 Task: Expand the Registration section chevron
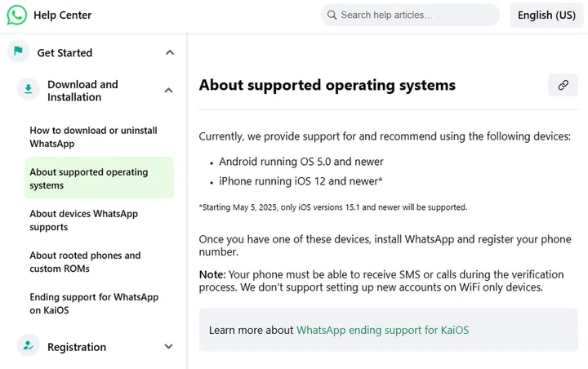[168, 347]
